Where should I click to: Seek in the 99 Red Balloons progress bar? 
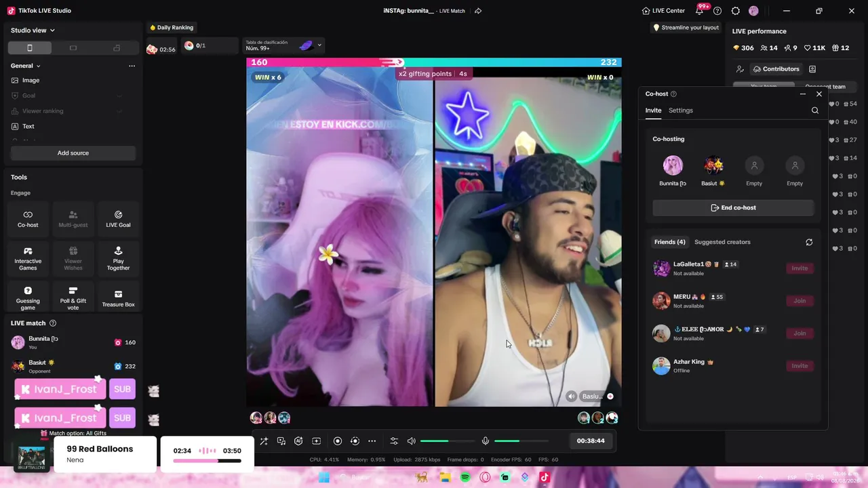207,461
